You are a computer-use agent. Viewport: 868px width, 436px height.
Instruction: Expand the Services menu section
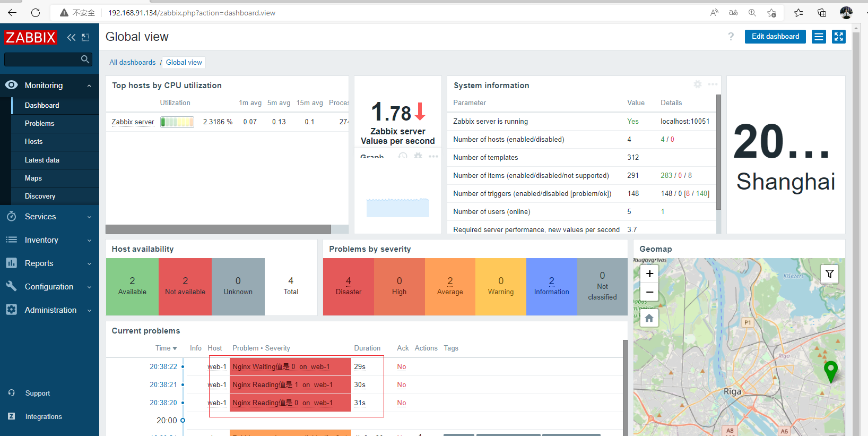(x=89, y=217)
